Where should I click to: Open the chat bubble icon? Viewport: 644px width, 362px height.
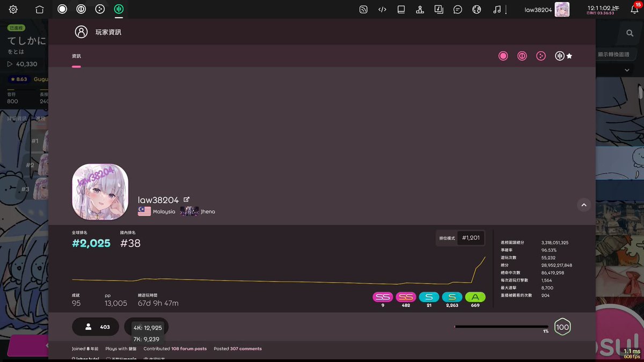click(458, 9)
